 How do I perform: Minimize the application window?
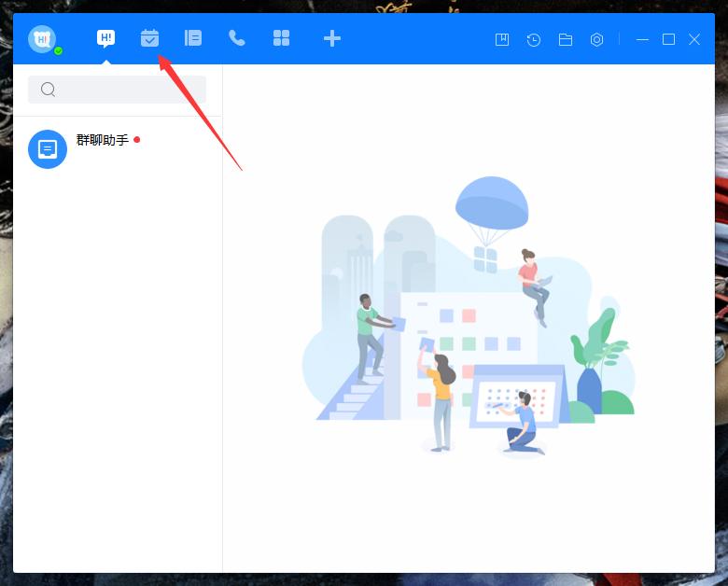[642, 40]
